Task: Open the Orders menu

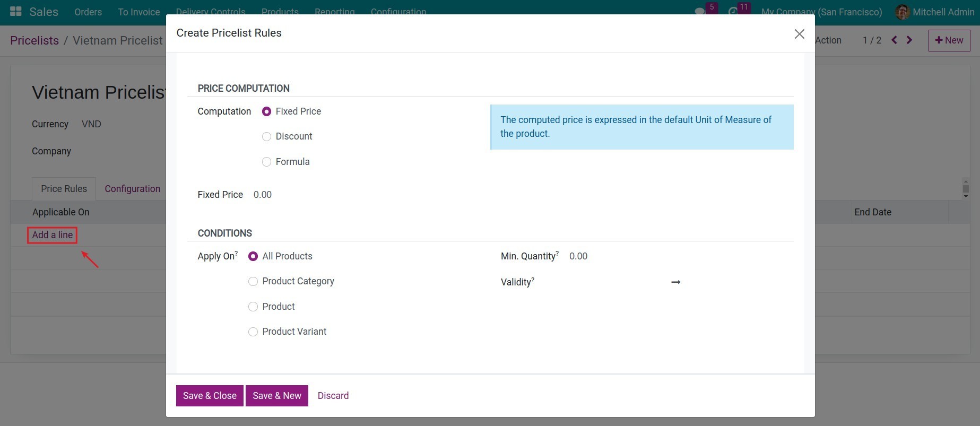Action: pos(88,12)
